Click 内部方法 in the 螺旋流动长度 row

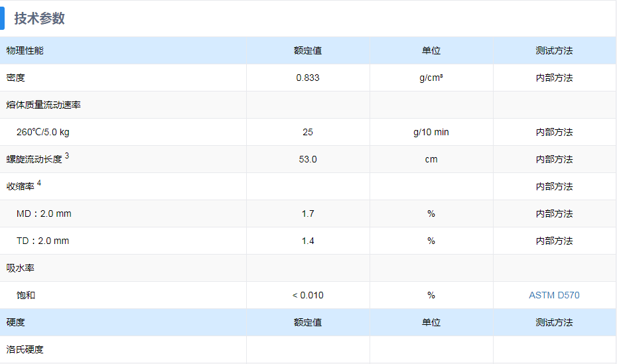554,159
